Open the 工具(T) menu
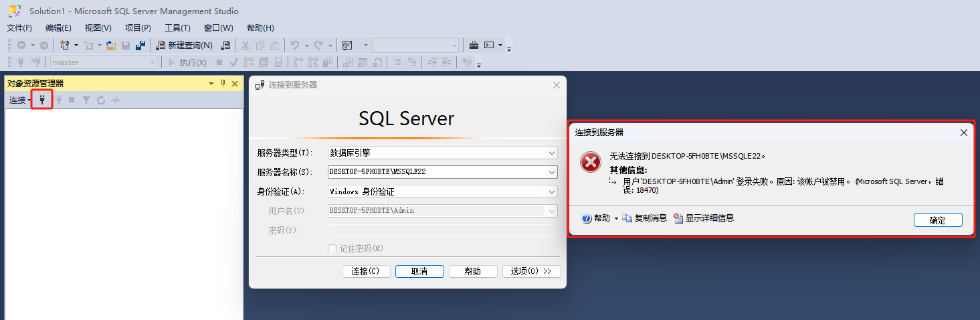Screen dimensions: 980x320 (177, 28)
